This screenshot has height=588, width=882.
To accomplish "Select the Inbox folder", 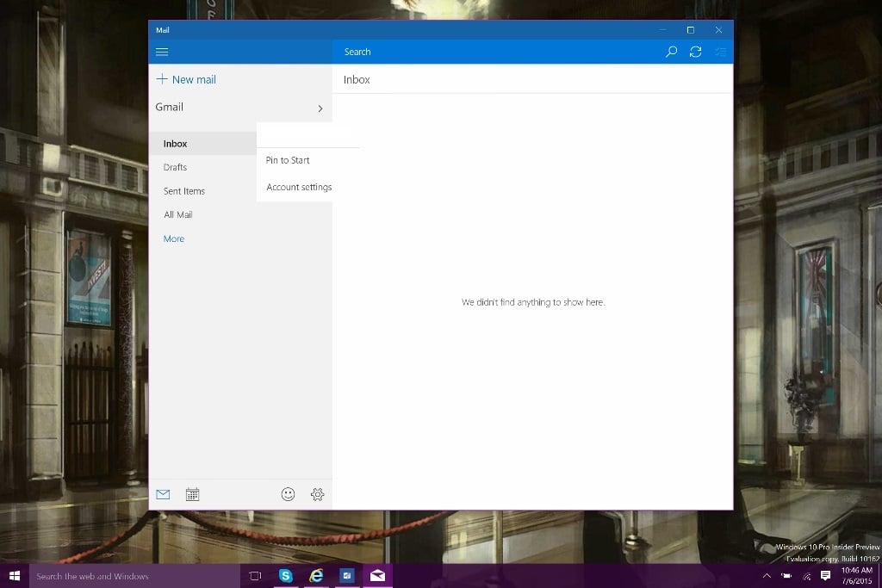I will [202, 144].
